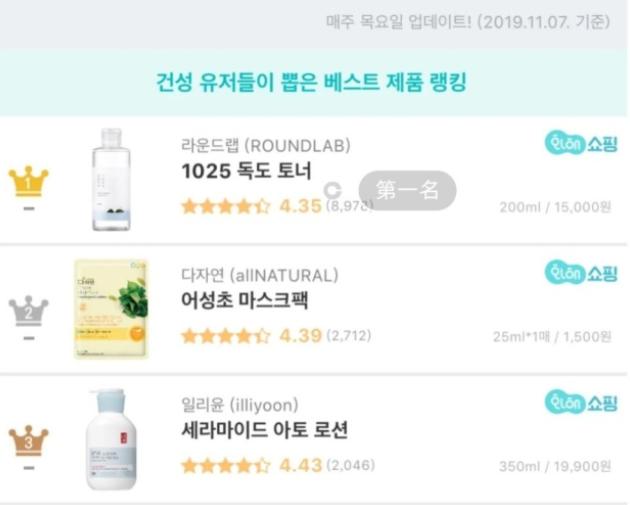This screenshot has width=630, height=505.
Task: Click the silver crown rank 2 icon
Action: coord(28,311)
